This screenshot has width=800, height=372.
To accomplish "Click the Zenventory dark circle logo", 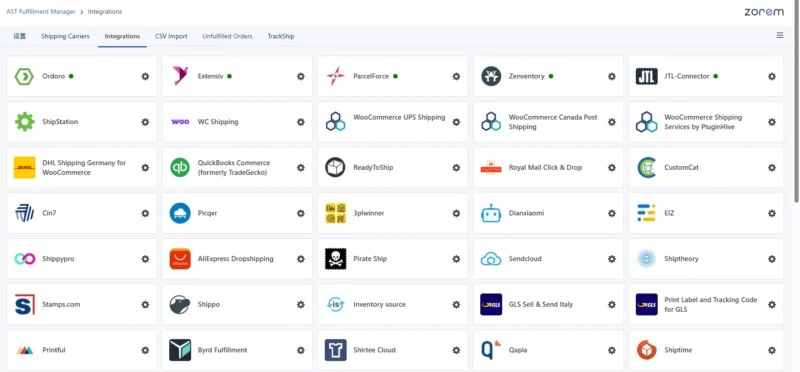I will 491,77.
